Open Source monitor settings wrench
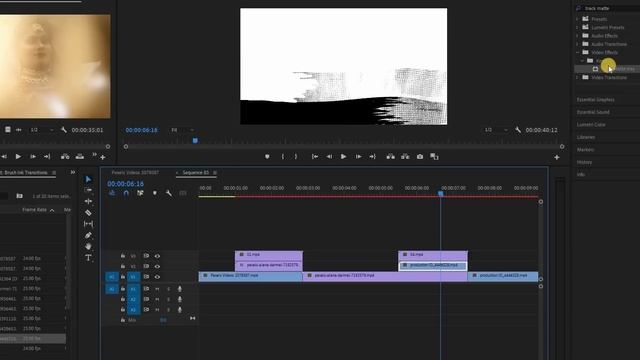 click(64, 130)
